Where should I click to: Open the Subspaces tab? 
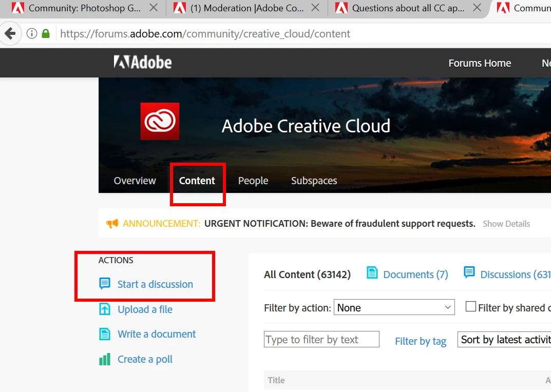[314, 181]
